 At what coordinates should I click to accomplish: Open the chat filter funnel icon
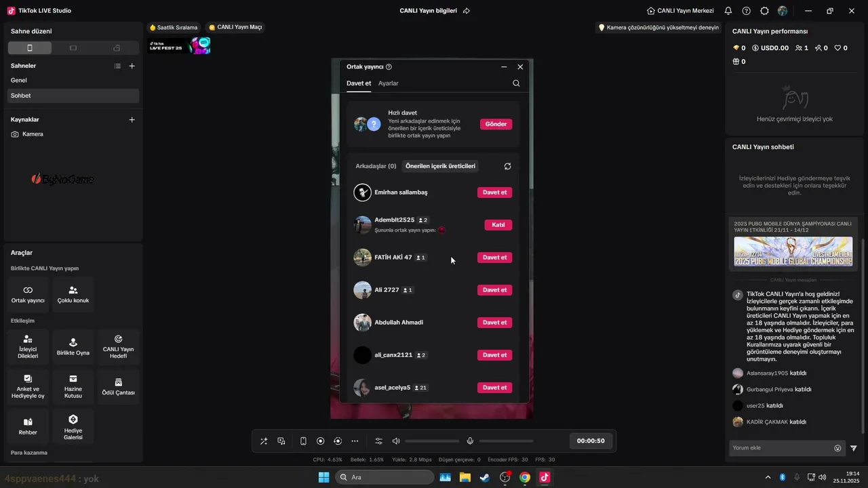click(854, 448)
